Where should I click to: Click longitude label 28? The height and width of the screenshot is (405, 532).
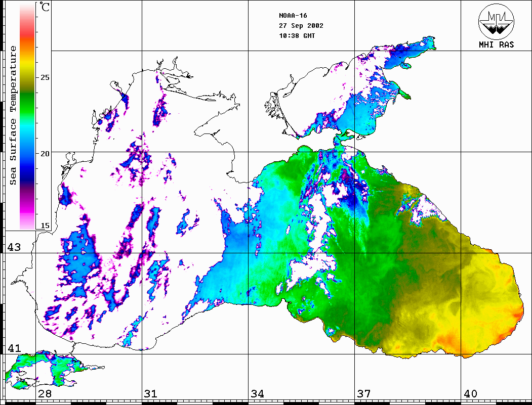coord(45,393)
